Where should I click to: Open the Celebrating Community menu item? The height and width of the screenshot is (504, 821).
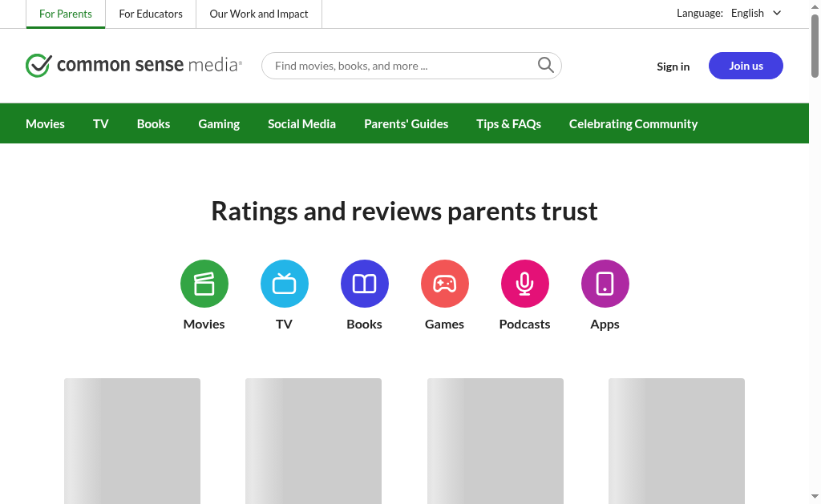pyautogui.click(x=633, y=124)
